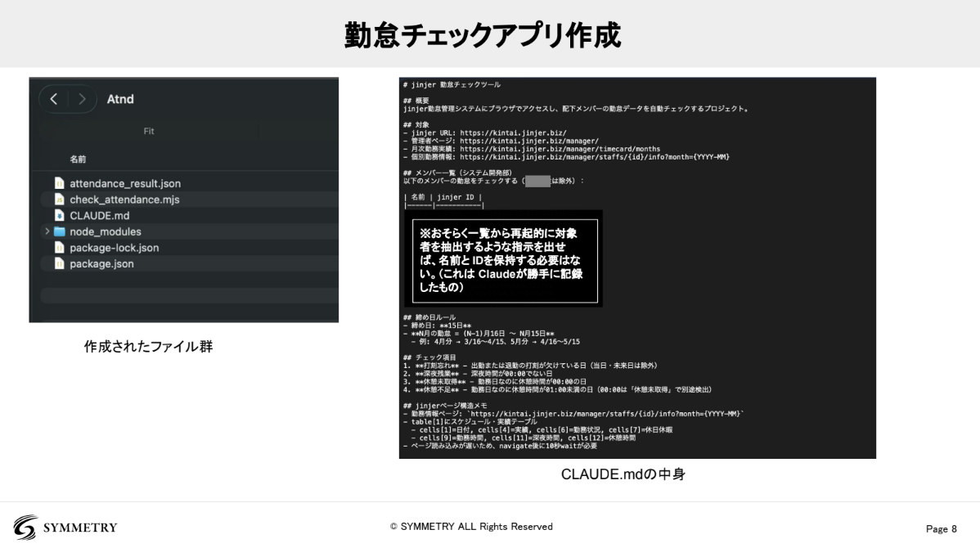Click the CLAUDE.md file name
This screenshot has height=548, width=980.
99,216
